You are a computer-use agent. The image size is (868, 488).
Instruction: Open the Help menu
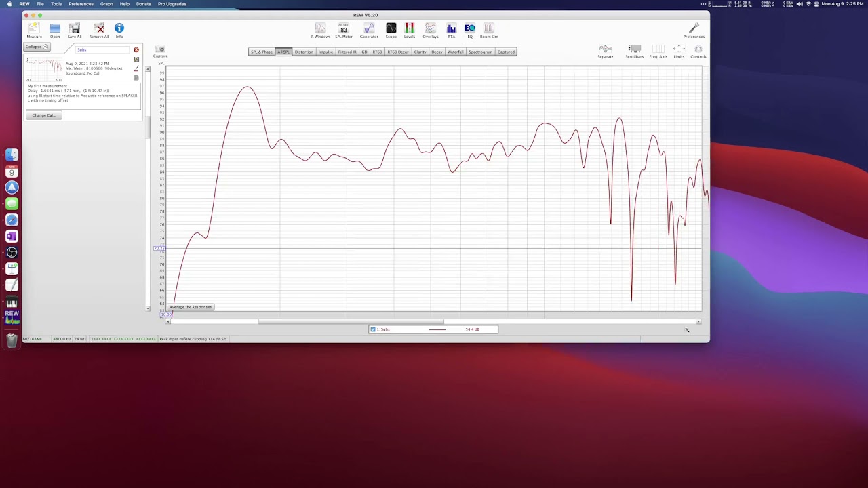coord(125,4)
